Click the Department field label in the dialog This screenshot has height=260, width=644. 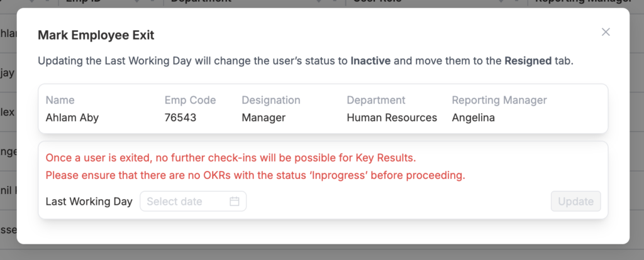376,100
